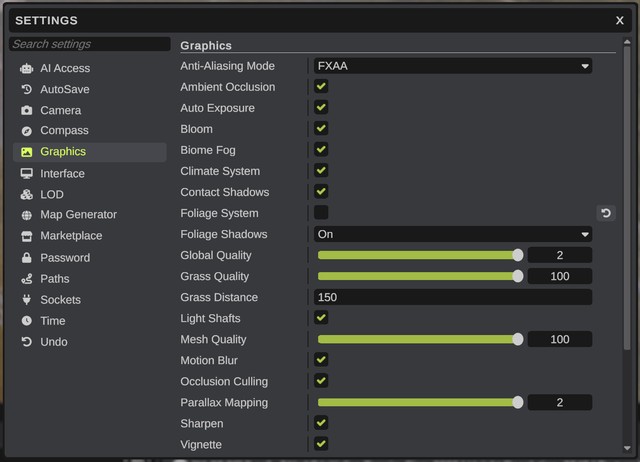This screenshot has height=462, width=640.
Task: Click the Marketplace store icon
Action: [27, 236]
